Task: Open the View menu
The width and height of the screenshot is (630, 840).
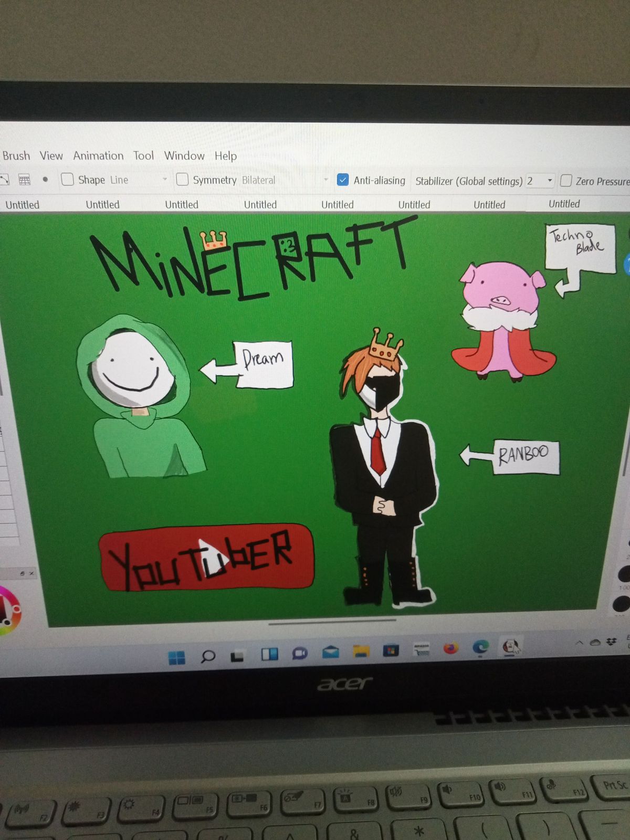Action: click(51, 155)
